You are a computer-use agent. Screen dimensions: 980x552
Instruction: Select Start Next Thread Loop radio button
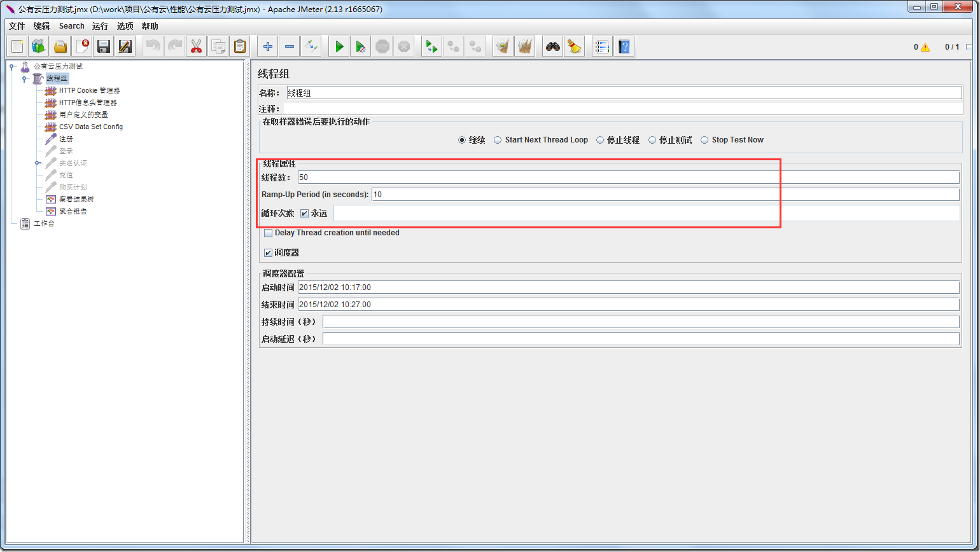tap(498, 140)
